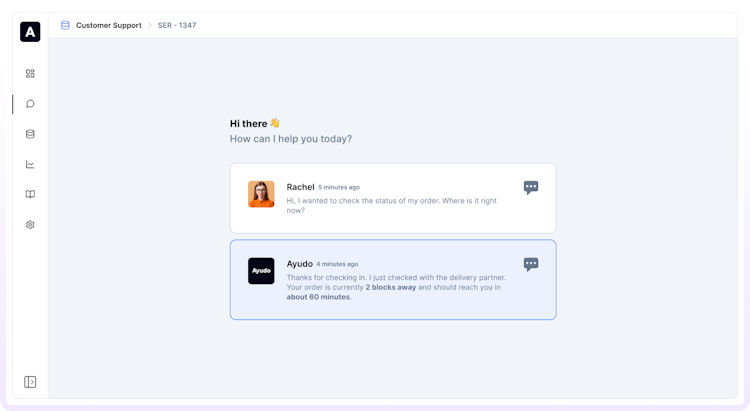Click 'How can I help you today?' text

pos(291,139)
